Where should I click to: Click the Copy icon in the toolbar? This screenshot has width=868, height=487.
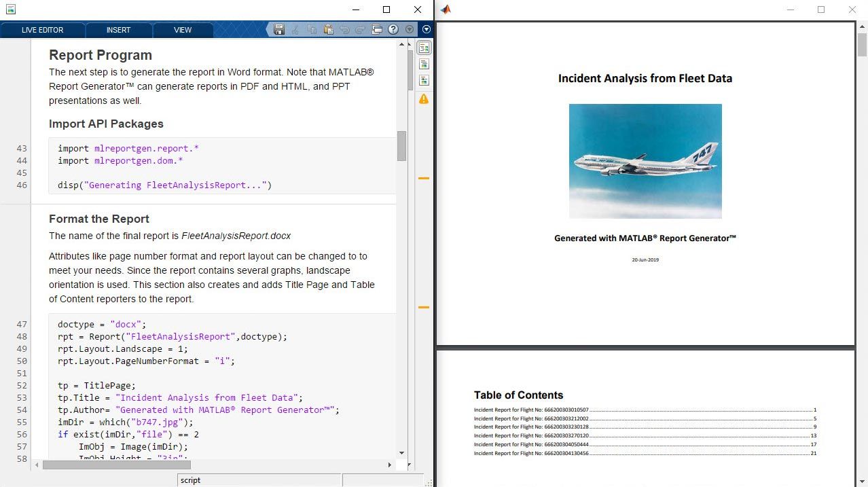tap(312, 29)
